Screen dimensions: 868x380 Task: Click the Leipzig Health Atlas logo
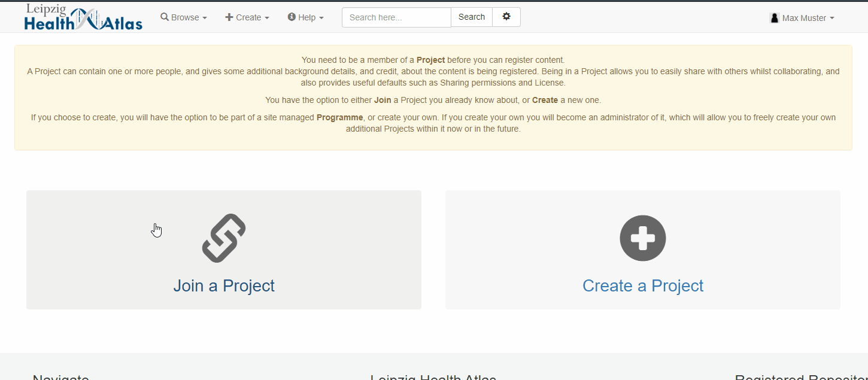click(83, 17)
